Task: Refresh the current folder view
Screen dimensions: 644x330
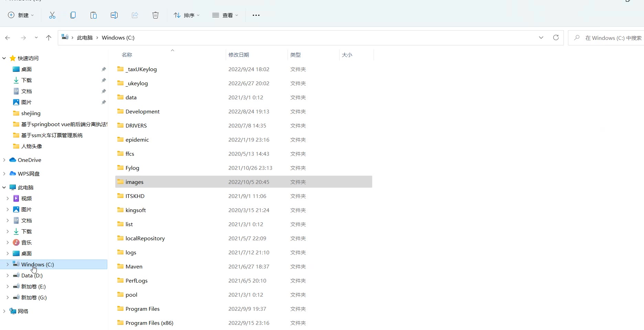Action: coord(556,37)
